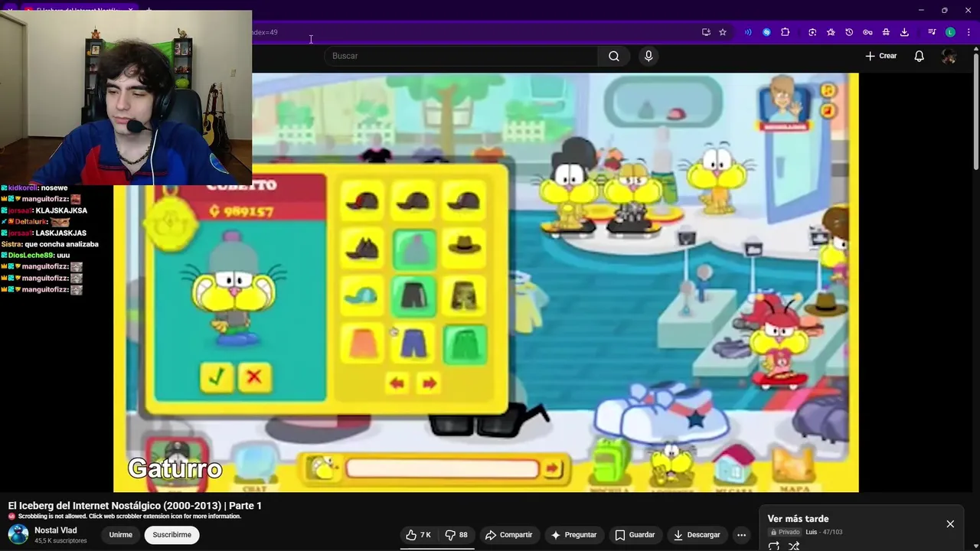980x551 pixels.
Task: Click the YouTube search magnifier button
Action: pos(614,56)
